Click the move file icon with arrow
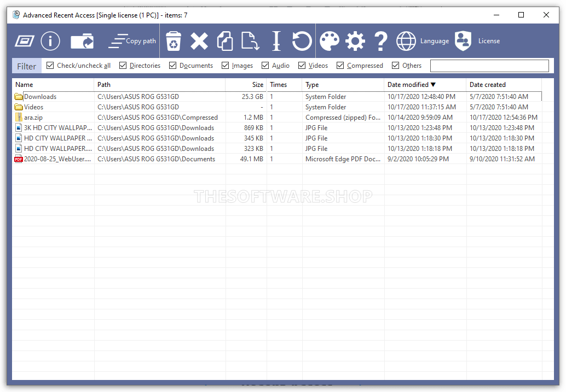 pyautogui.click(x=250, y=41)
